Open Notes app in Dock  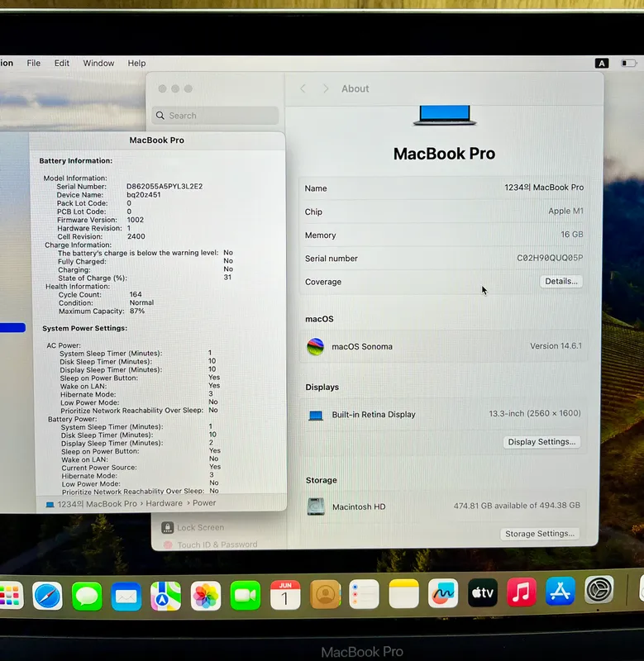[403, 593]
